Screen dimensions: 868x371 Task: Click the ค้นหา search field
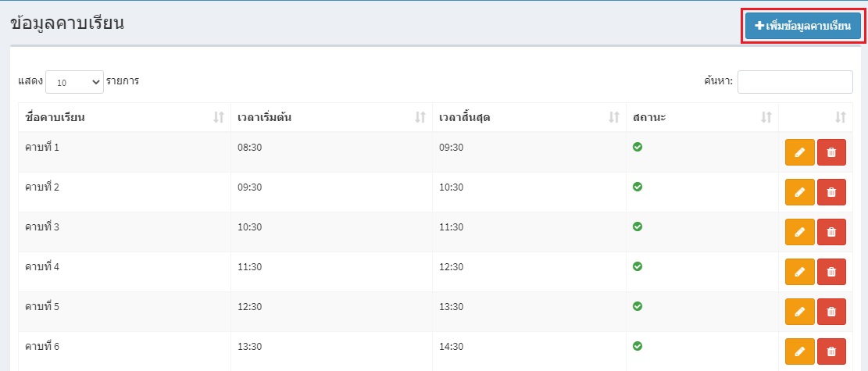795,82
